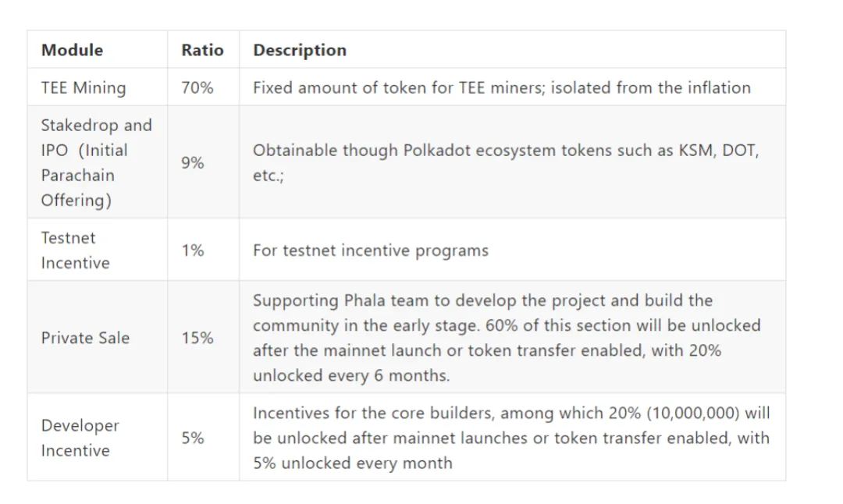This screenshot has height=504, width=843.
Task: Select the 15% ratio cell
Action: point(203,338)
